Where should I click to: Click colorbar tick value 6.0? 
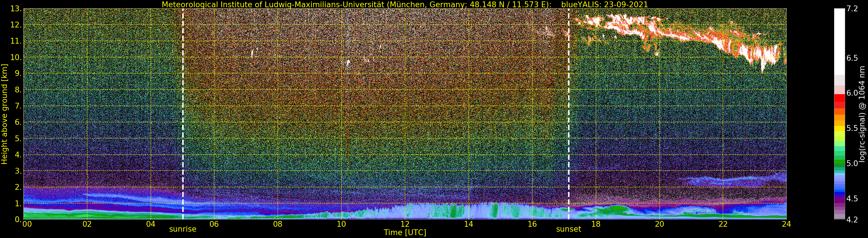pyautogui.click(x=852, y=93)
